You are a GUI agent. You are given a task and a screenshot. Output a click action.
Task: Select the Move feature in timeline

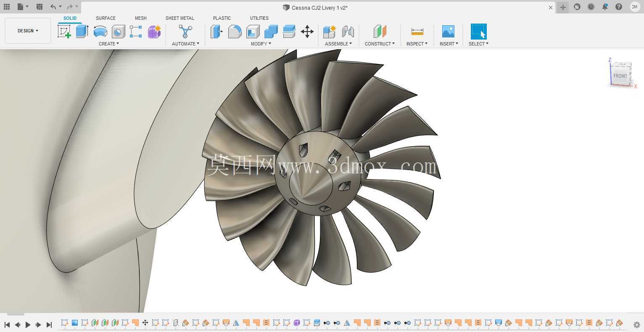pos(145,323)
